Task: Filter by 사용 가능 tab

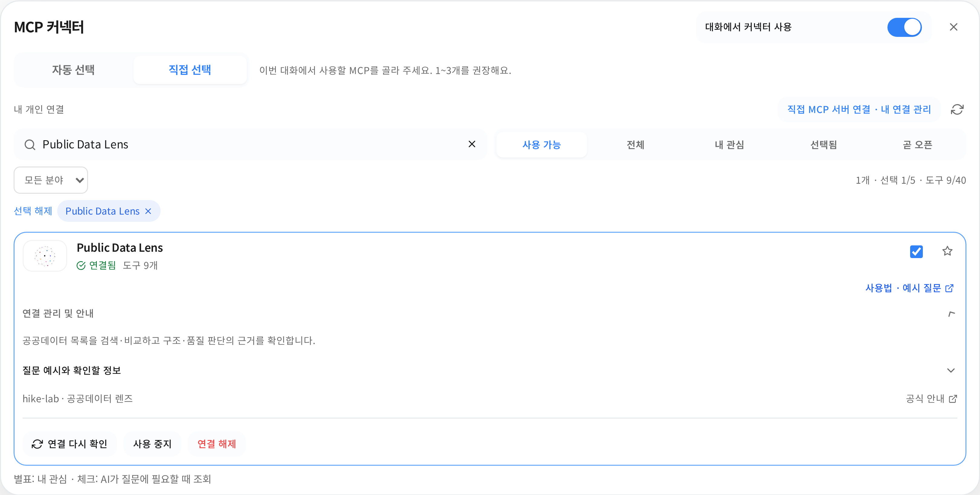Action: pos(541,145)
